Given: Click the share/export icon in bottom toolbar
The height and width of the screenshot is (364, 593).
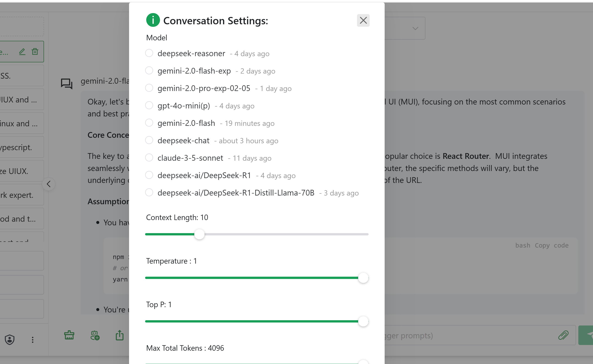Looking at the screenshot, I should pos(120,335).
